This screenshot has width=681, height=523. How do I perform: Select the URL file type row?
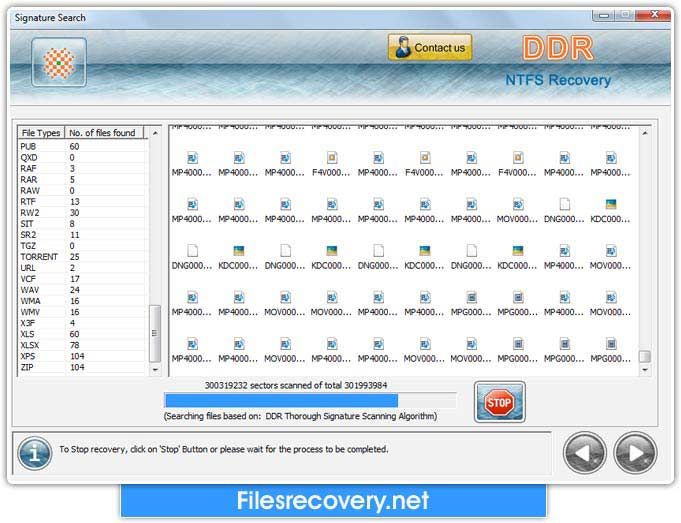coord(82,268)
